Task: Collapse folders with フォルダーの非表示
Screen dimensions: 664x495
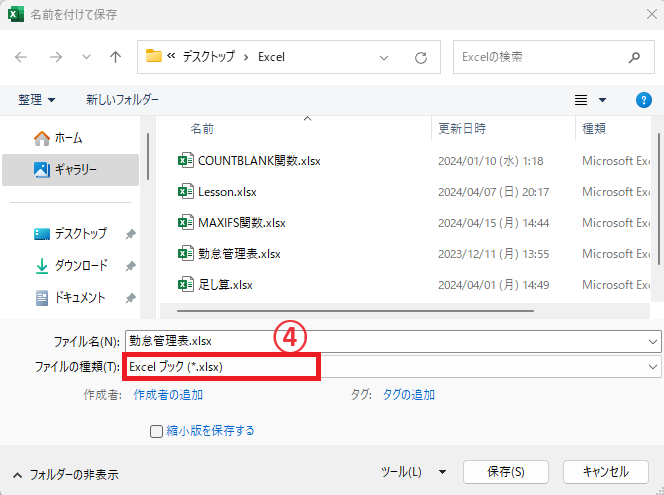Action: pyautogui.click(x=66, y=475)
